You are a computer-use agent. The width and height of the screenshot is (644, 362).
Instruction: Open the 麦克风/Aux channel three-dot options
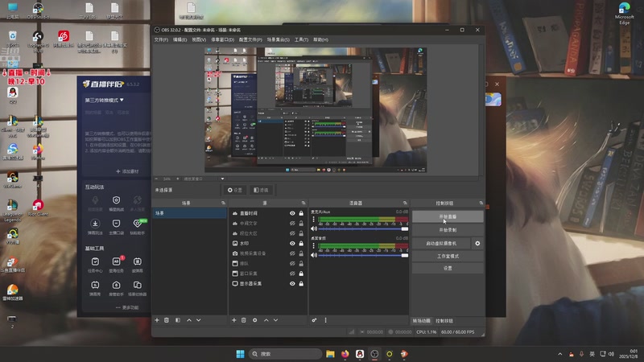coord(313,220)
